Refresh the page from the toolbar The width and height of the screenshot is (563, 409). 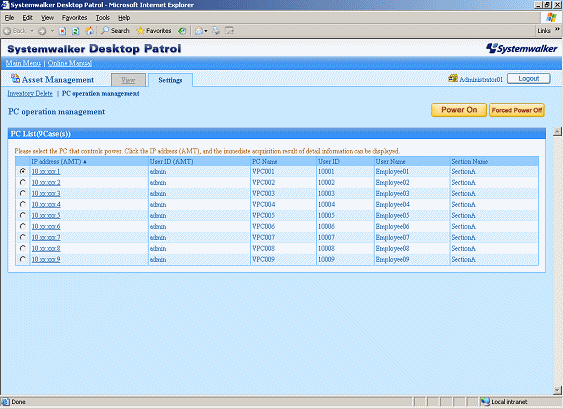(x=75, y=31)
